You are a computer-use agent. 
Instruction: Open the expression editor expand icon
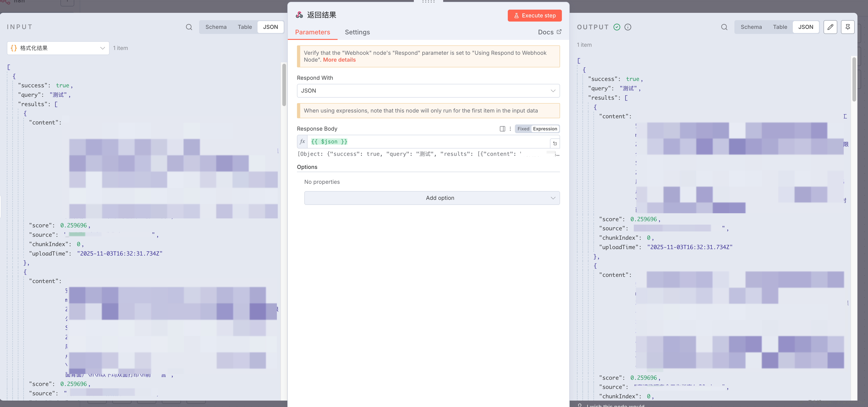555,143
